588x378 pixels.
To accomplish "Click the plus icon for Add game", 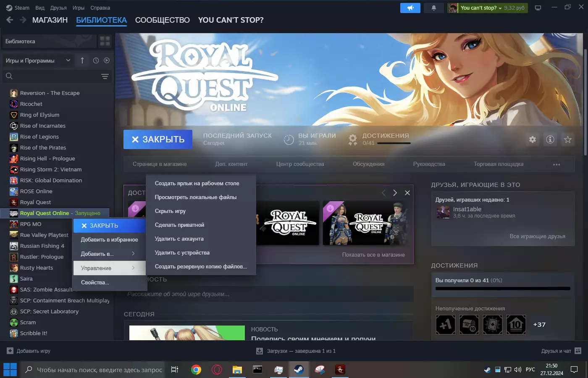I will tap(10, 351).
